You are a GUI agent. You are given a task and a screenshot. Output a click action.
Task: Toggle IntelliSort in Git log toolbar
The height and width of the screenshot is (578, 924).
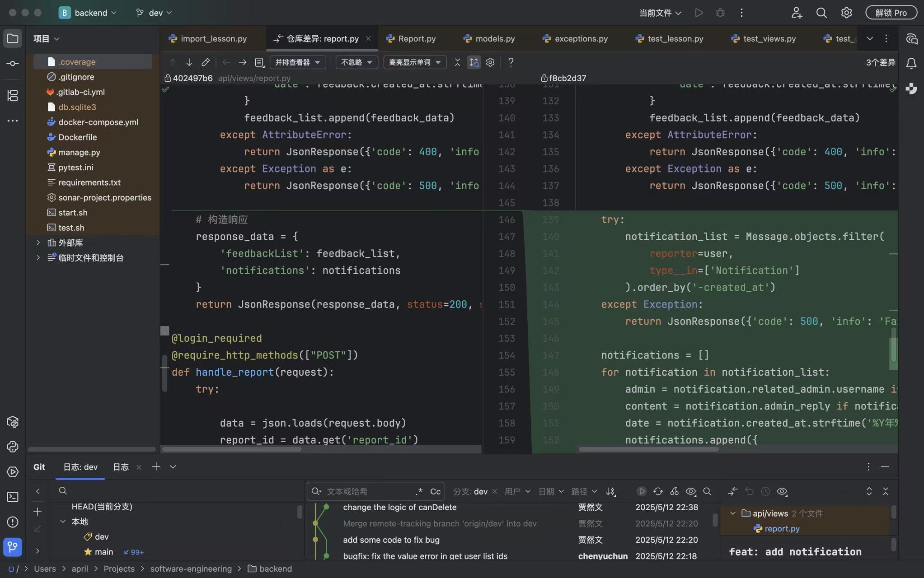tap(610, 491)
